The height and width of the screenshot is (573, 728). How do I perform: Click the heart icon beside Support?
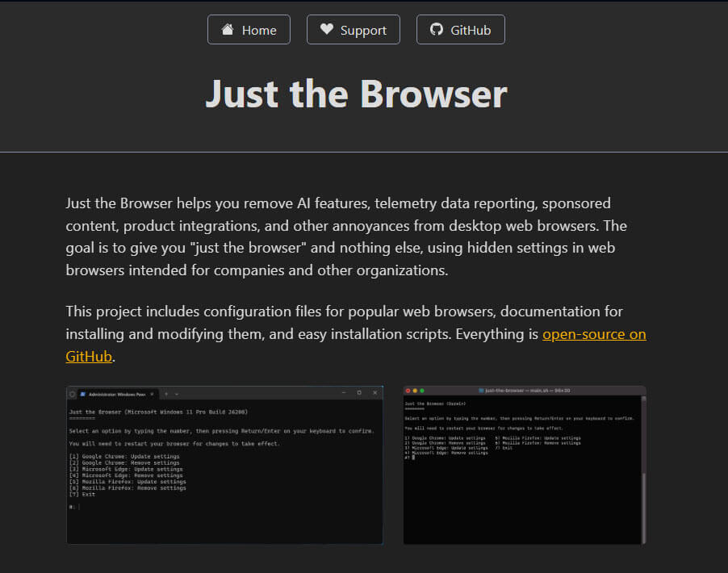click(327, 29)
